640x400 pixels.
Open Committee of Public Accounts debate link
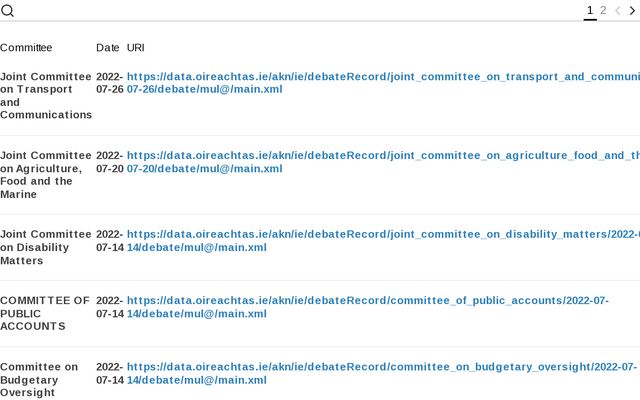coord(367,307)
